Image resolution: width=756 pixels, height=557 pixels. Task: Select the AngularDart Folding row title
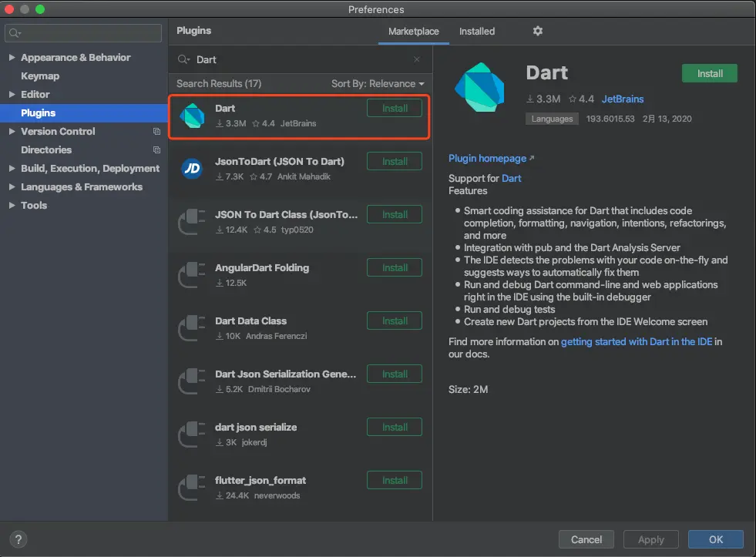[x=262, y=268]
